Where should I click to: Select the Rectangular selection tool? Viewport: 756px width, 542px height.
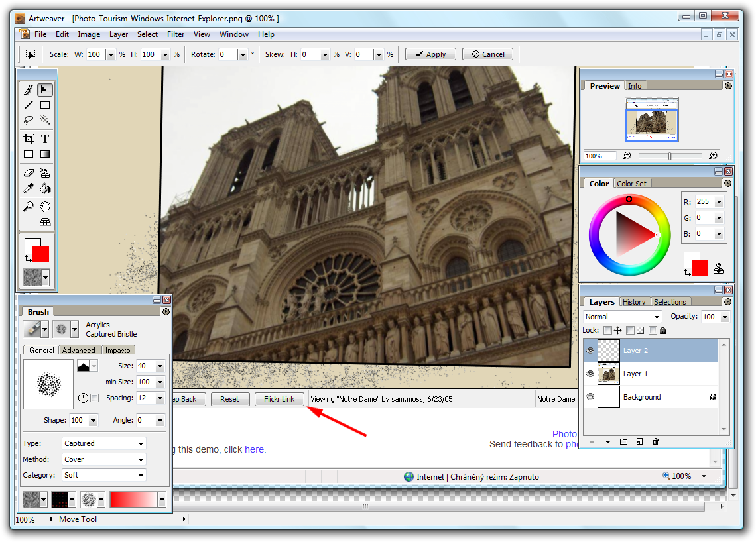pyautogui.click(x=45, y=105)
